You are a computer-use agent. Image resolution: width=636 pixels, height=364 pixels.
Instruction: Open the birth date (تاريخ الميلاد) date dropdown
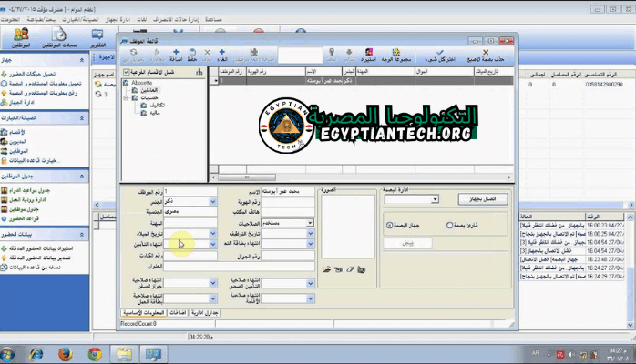click(212, 234)
